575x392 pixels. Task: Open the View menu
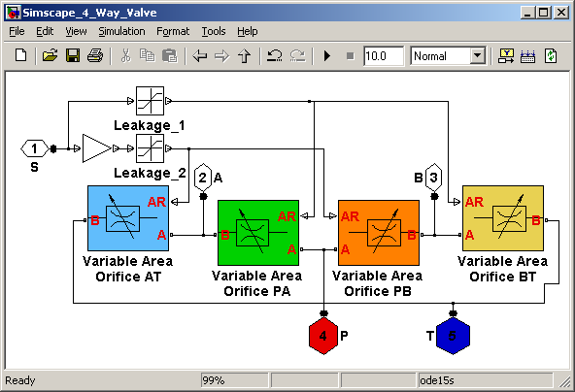click(76, 31)
